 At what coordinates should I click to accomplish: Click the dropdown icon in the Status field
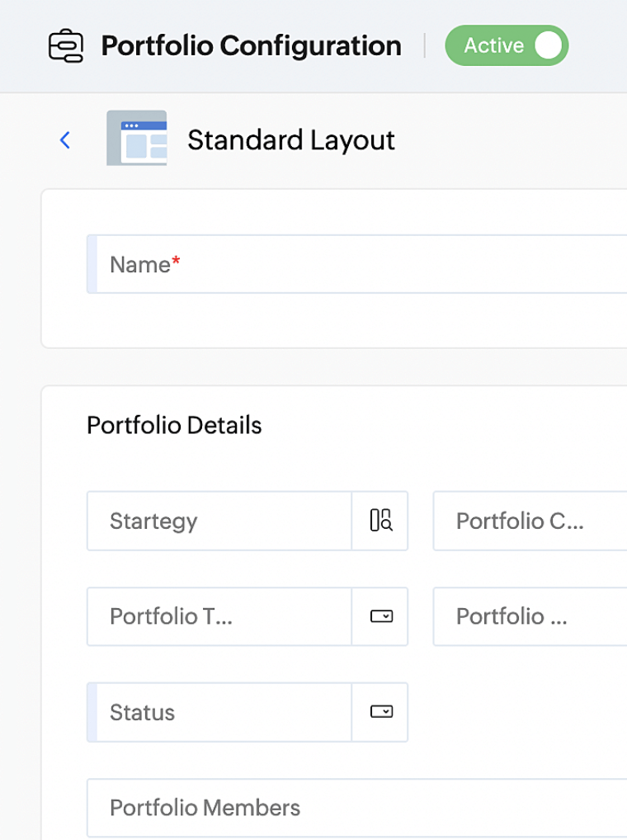coord(379,712)
